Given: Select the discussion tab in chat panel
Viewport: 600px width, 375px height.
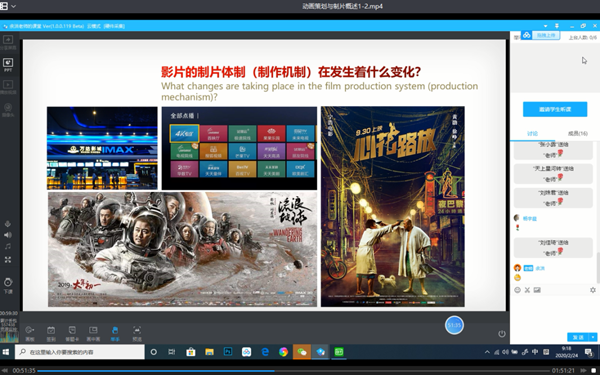Looking at the screenshot, I should 532,134.
